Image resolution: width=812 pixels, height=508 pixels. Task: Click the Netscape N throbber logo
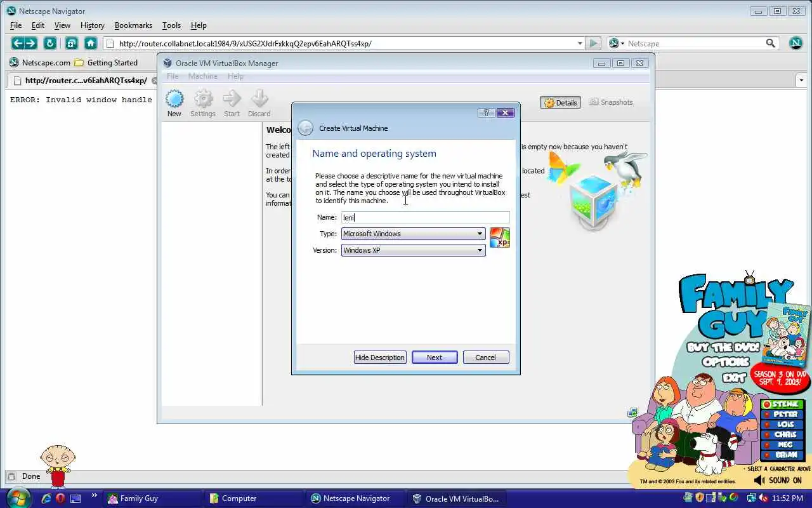pyautogui.click(x=796, y=43)
